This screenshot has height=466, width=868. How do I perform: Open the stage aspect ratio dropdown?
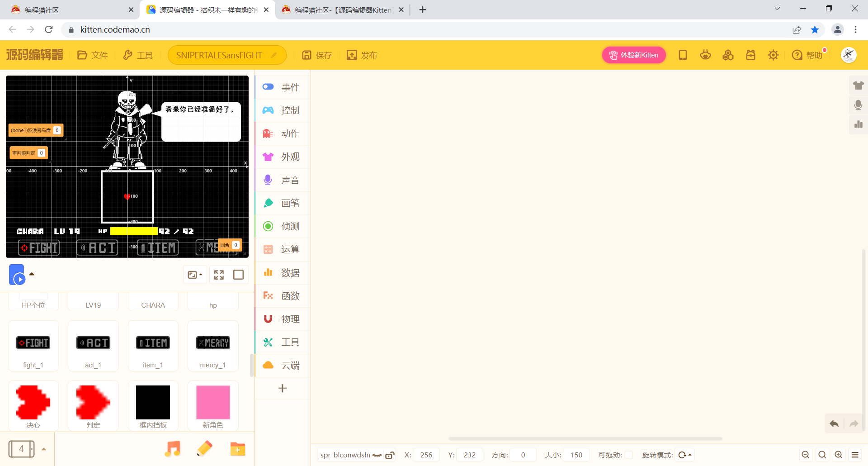tap(195, 275)
